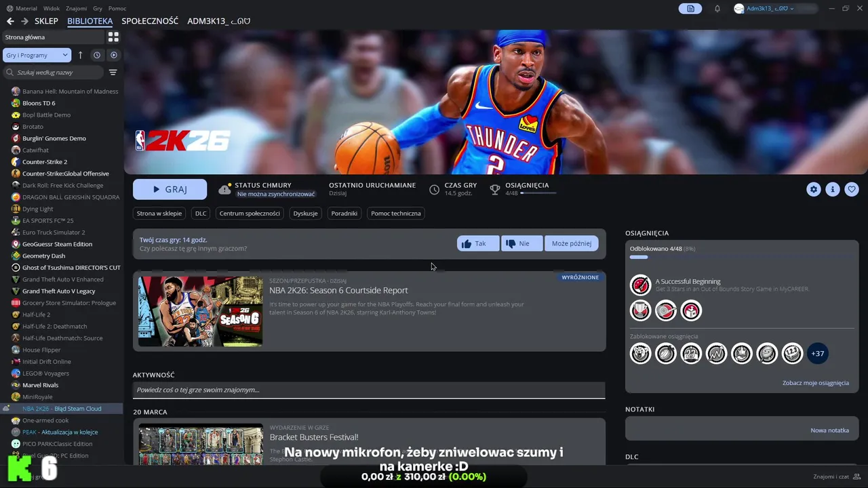The image size is (868, 488).
Task: Click the Strona główna home button
Action: click(x=52, y=37)
